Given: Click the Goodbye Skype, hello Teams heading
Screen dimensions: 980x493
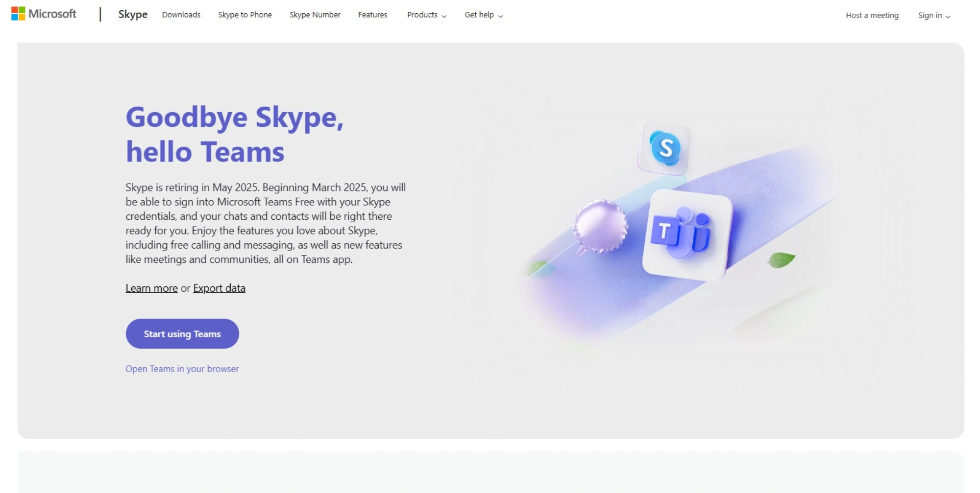Looking at the screenshot, I should (235, 134).
